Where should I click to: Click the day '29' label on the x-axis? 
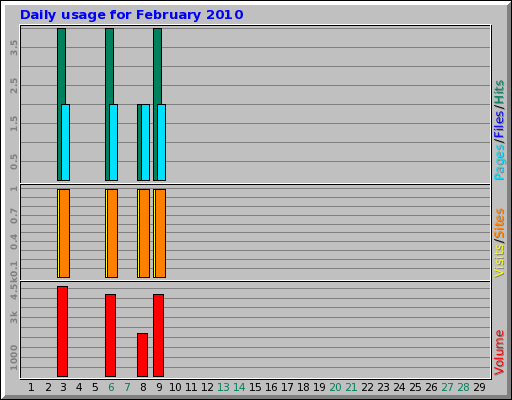[x=479, y=387]
